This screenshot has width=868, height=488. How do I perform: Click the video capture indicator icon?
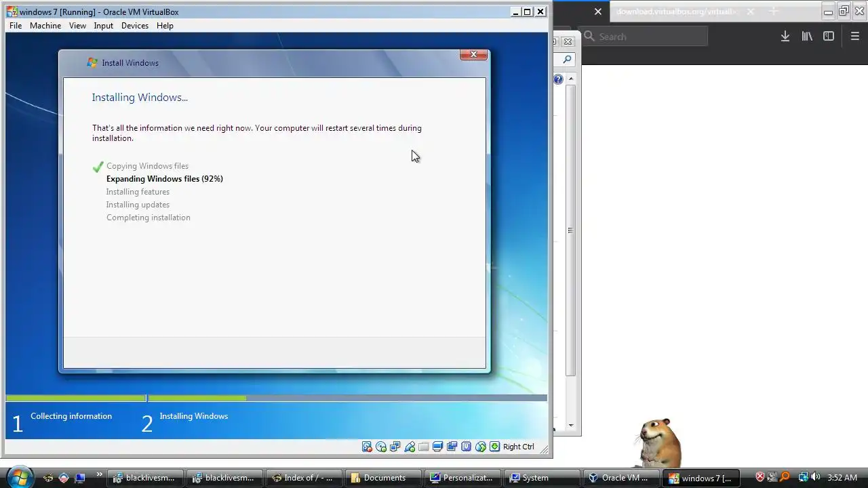[452, 447]
